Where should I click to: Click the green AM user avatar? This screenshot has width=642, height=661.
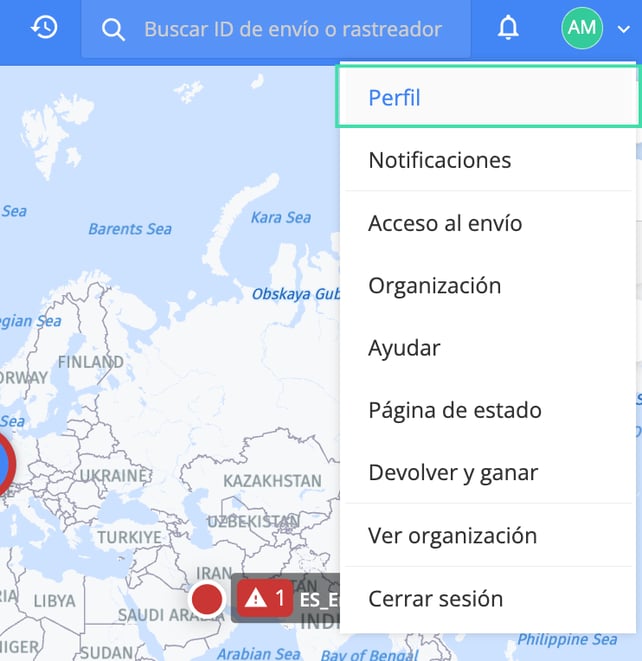click(x=581, y=29)
